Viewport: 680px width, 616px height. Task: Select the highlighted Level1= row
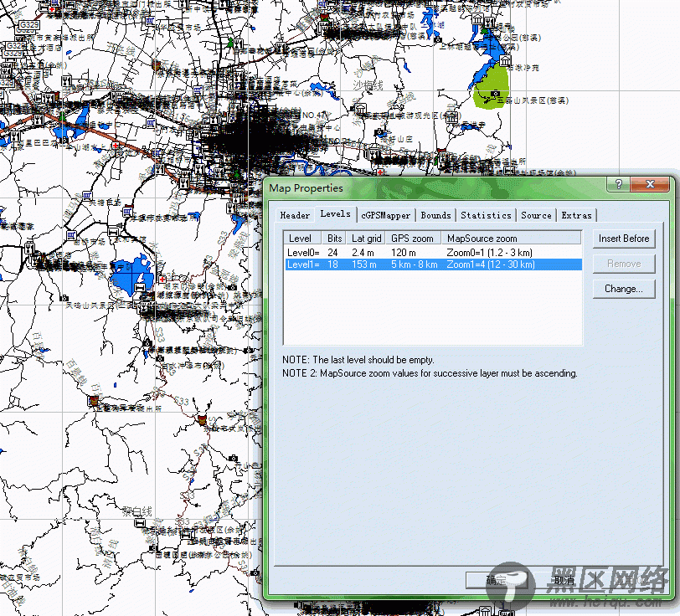[x=433, y=264]
